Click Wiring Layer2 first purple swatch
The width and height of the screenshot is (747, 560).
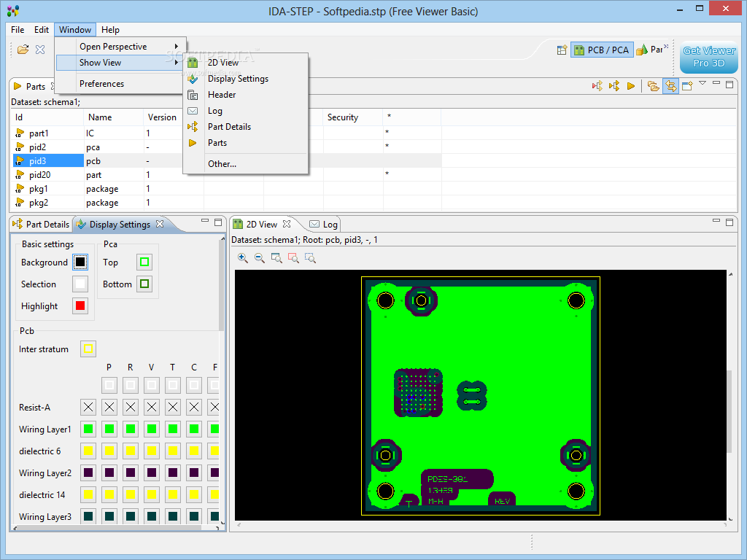click(x=88, y=472)
